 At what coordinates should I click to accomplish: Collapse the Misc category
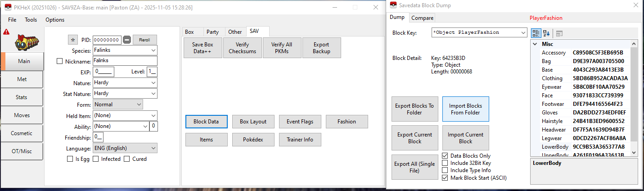pos(535,44)
